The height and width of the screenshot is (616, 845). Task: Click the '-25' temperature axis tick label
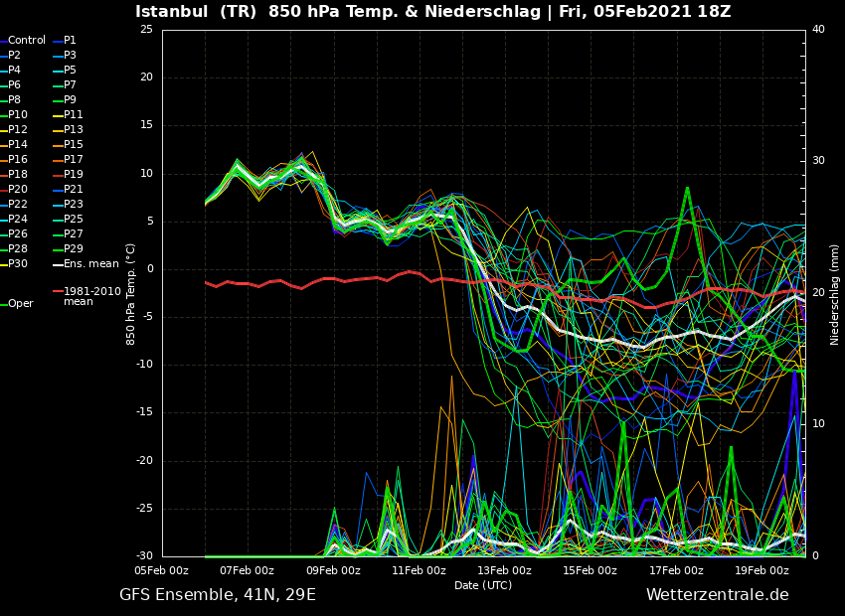click(144, 509)
